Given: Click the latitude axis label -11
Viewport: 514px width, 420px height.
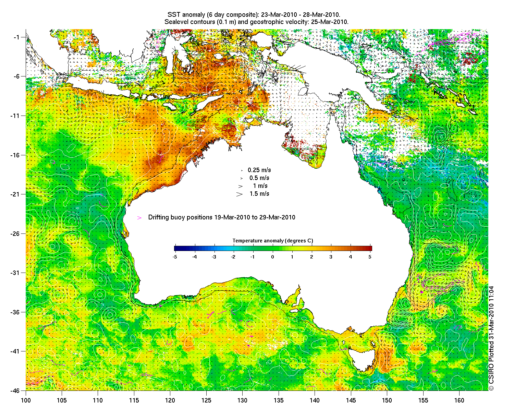Looking at the screenshot, I should click(x=15, y=116).
